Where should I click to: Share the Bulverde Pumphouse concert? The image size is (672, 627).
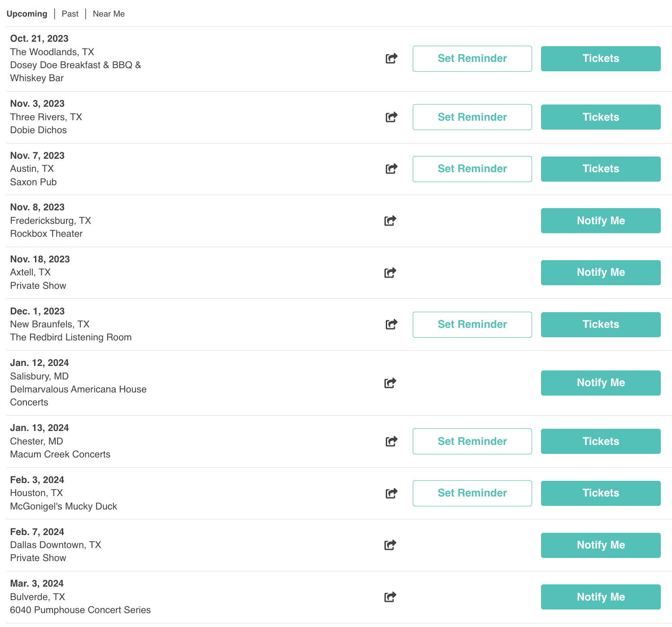point(390,597)
